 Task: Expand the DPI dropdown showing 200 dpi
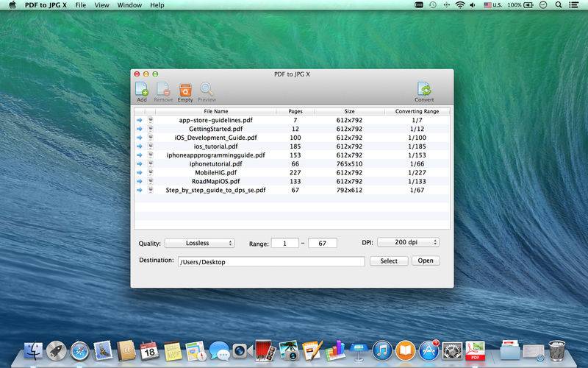click(x=410, y=242)
